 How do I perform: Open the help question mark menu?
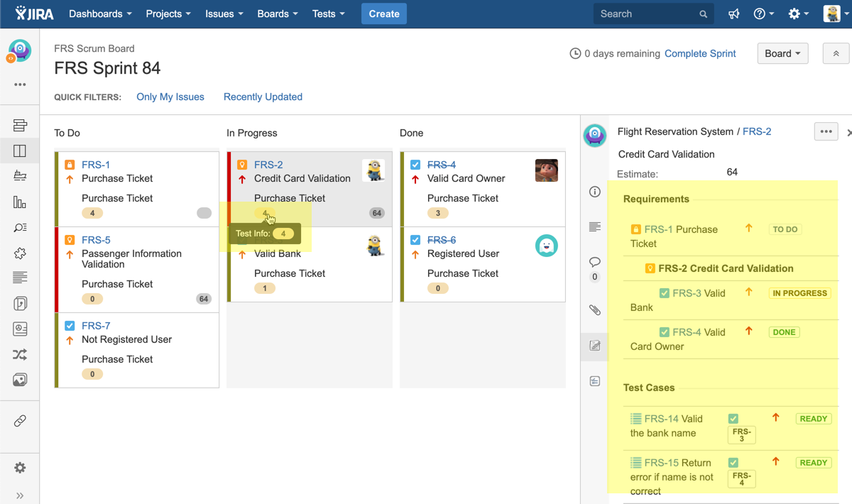[763, 14]
